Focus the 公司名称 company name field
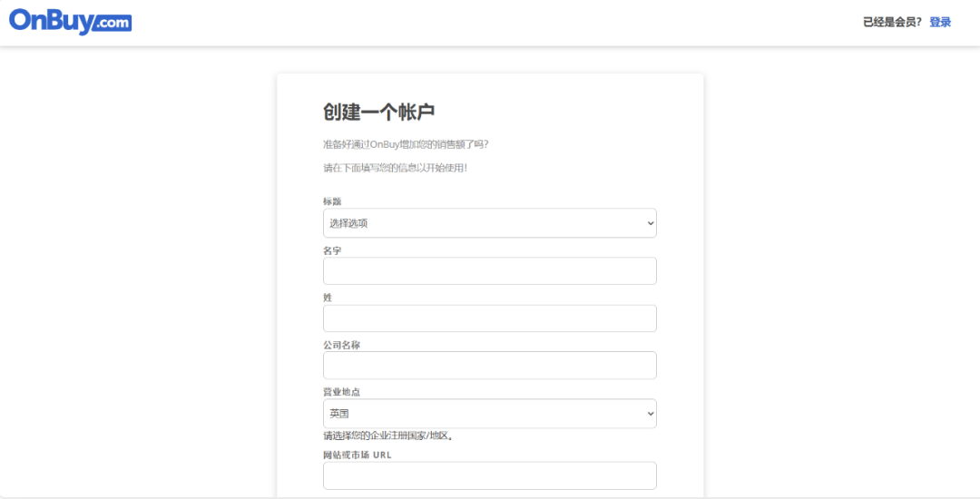This screenshot has width=980, height=499. (x=489, y=366)
